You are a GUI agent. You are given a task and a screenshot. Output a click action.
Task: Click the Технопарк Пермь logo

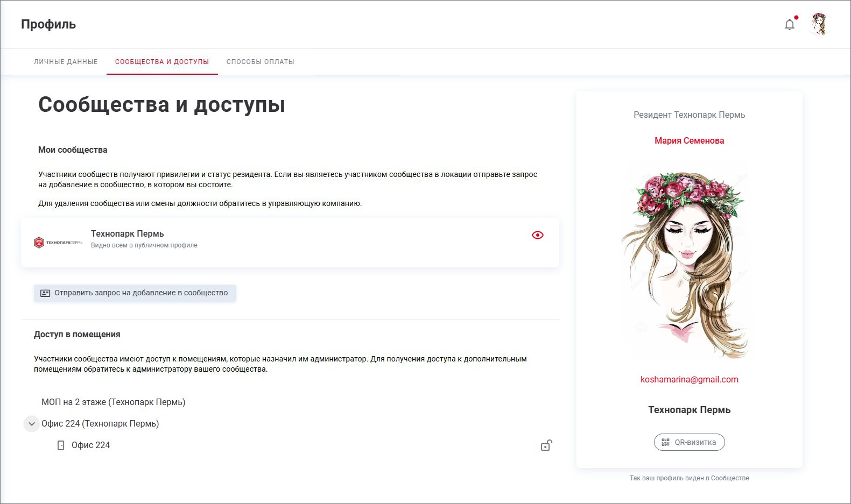pyautogui.click(x=58, y=243)
